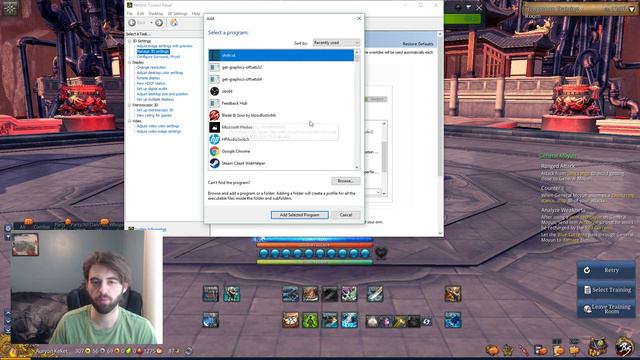640x360 pixels.
Task: Open the File menu
Action: pyautogui.click(x=130, y=13)
